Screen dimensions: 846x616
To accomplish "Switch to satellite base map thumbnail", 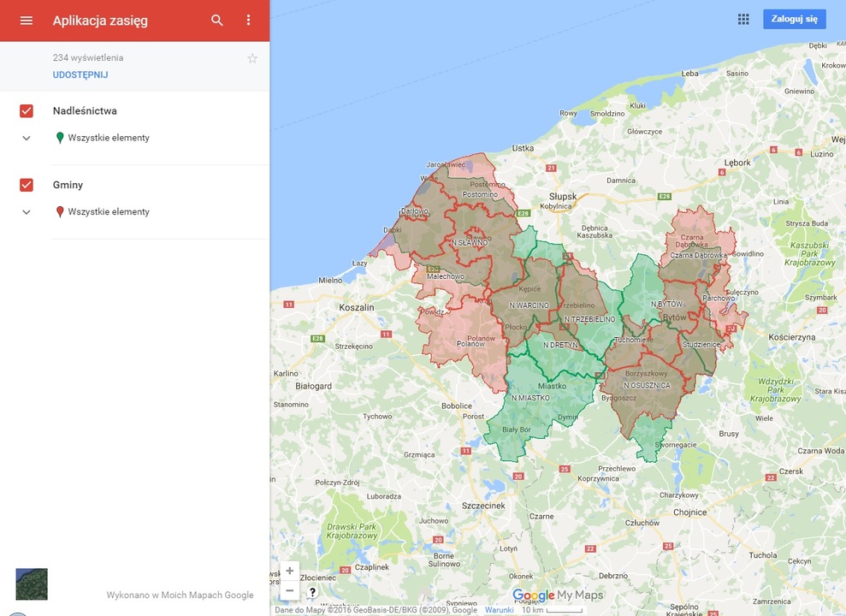I will pos(32,584).
